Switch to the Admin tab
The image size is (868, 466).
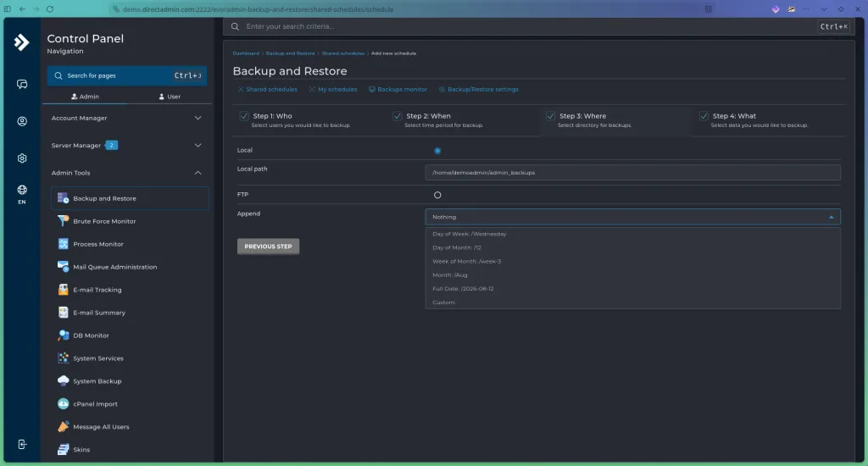[85, 97]
